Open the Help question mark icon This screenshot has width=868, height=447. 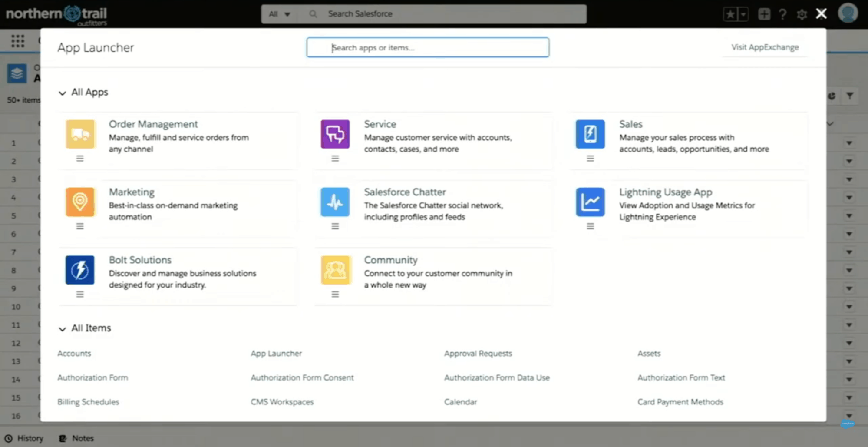pyautogui.click(x=782, y=14)
